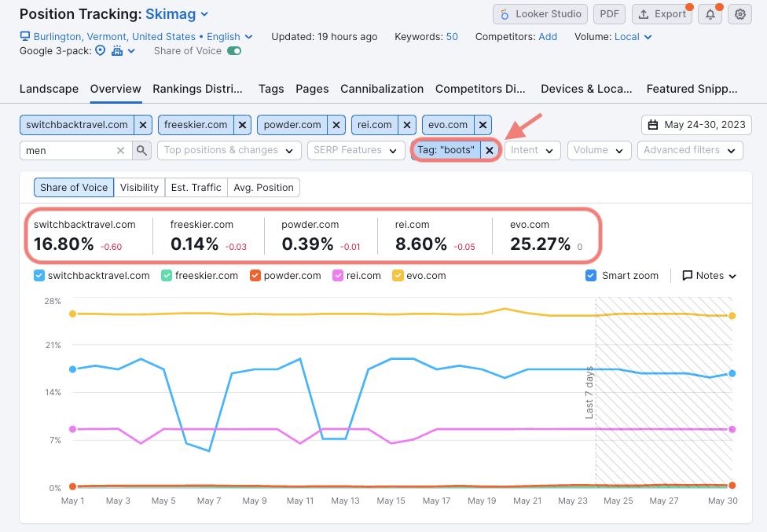Open Cannibalization tab
This screenshot has height=532, width=767.
(x=382, y=89)
